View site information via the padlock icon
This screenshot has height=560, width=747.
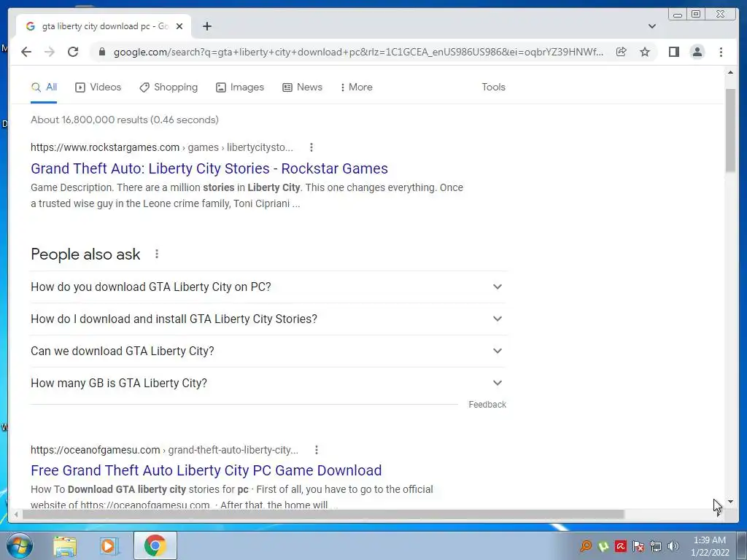(x=101, y=52)
